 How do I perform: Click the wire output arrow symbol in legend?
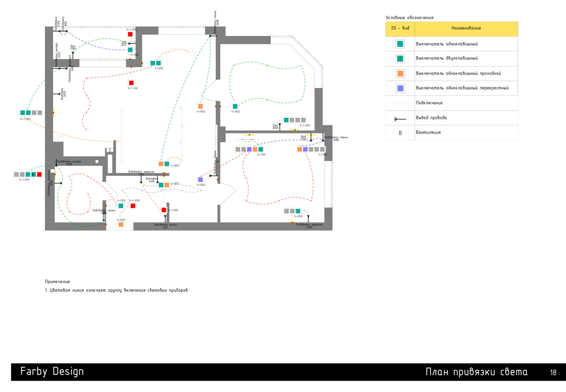pos(400,119)
